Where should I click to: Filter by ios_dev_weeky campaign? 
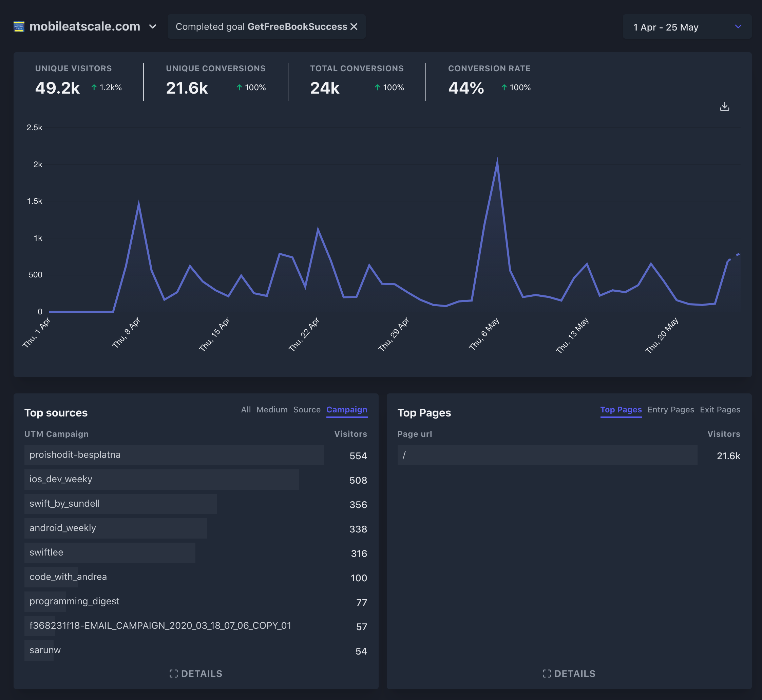point(61,479)
